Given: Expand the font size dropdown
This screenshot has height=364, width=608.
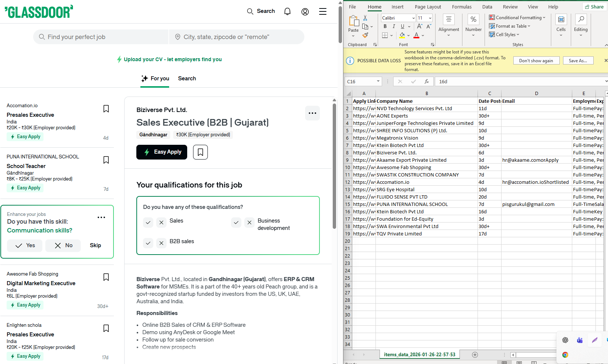Looking at the screenshot, I should pyautogui.click(x=429, y=18).
